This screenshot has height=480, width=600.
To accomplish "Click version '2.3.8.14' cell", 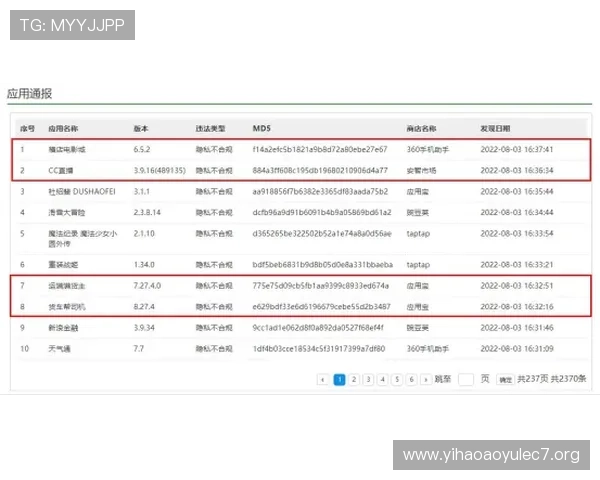I will click(147, 212).
